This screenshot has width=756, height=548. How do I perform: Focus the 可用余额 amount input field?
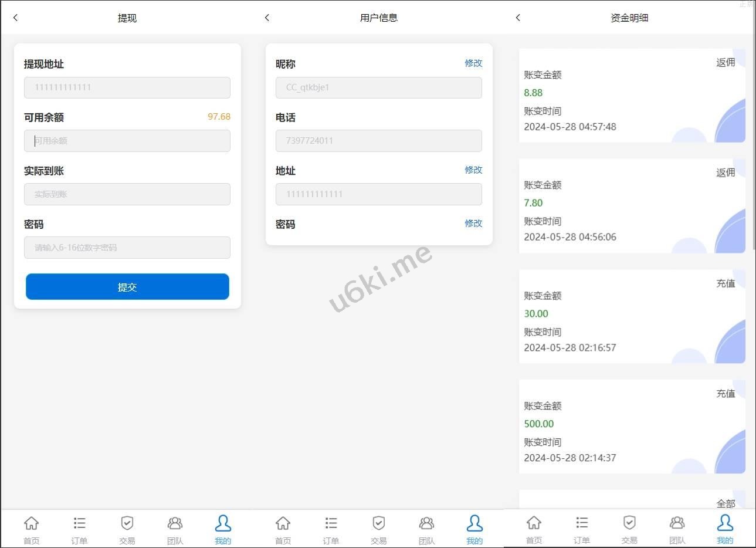click(127, 141)
